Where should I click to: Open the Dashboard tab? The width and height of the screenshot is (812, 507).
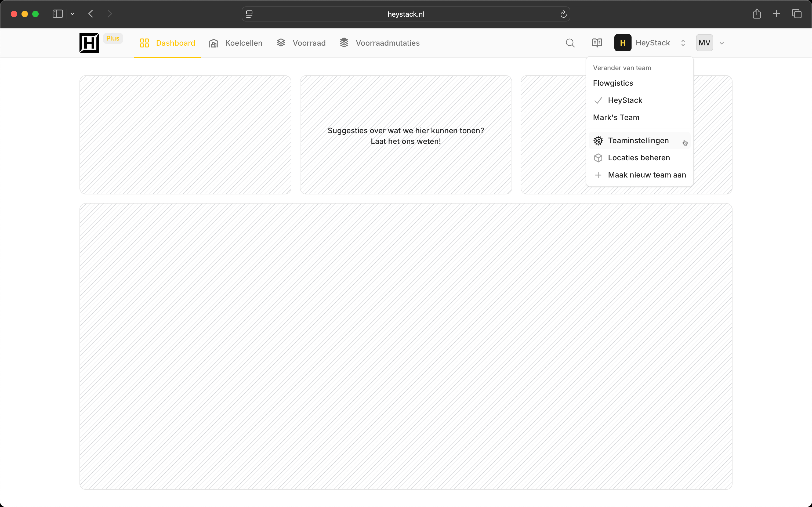pos(167,43)
